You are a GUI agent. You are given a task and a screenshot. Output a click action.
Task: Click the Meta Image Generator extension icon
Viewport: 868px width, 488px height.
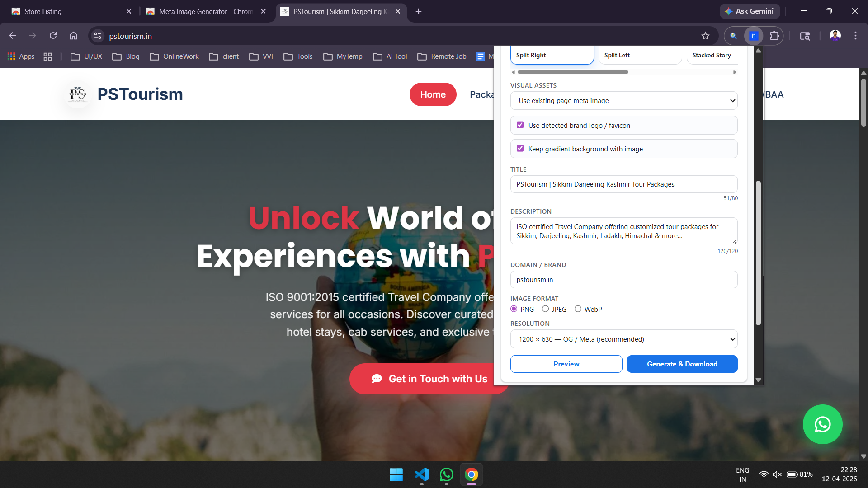click(753, 36)
